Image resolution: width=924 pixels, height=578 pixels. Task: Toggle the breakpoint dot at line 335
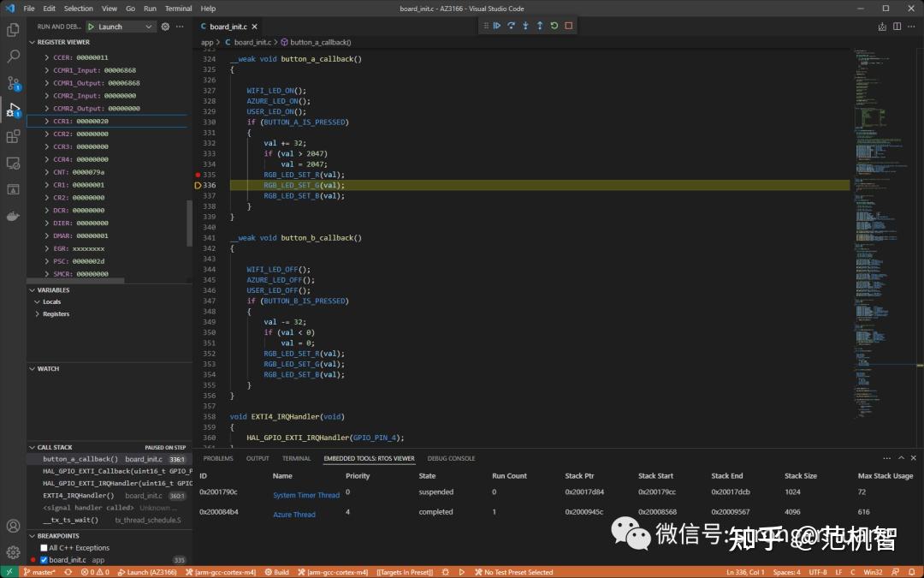198,175
